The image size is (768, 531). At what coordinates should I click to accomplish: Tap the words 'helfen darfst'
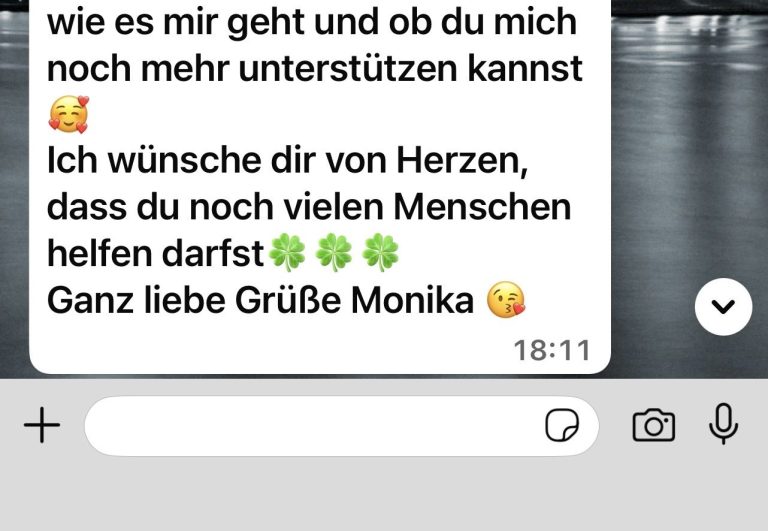(155, 254)
